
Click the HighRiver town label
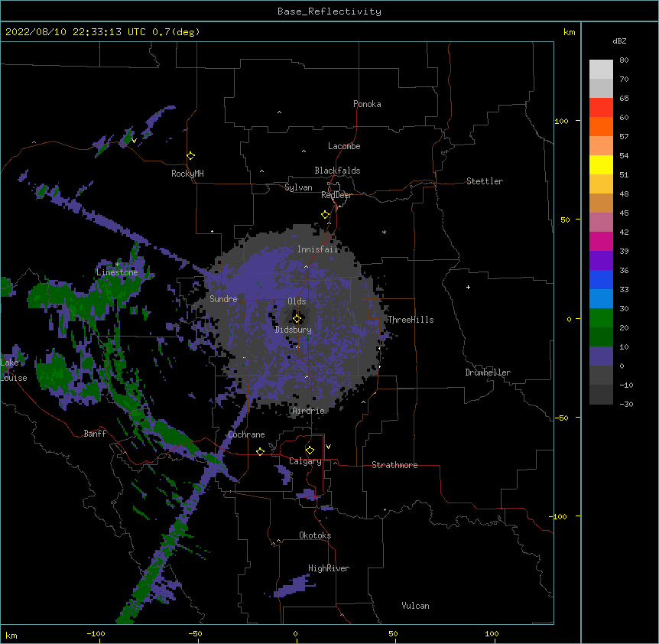pyautogui.click(x=329, y=568)
